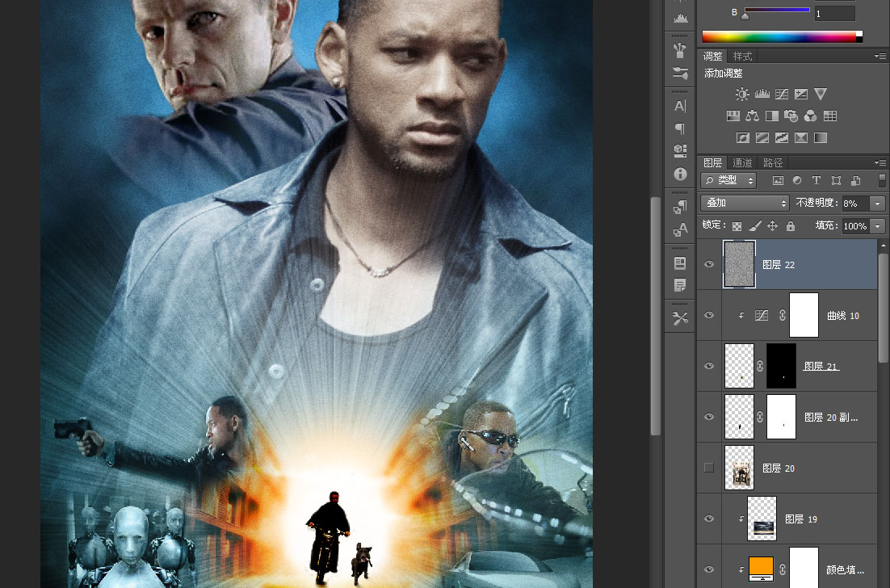Show the hidden layer 图层 20
This screenshot has height=588, width=890.
tap(709, 468)
